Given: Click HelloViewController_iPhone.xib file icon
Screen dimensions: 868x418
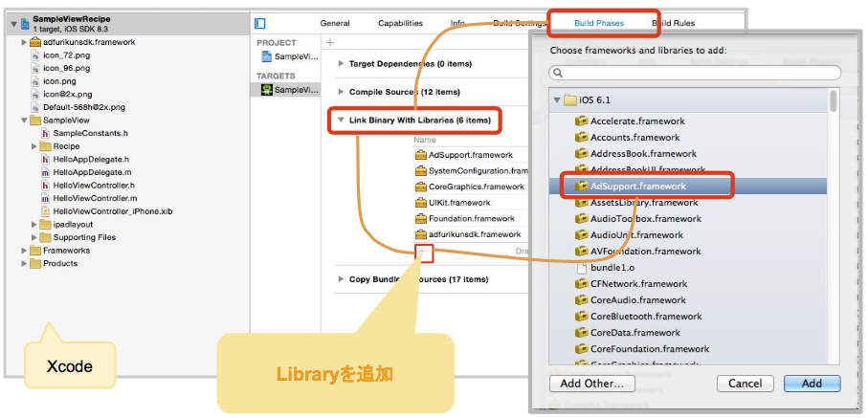Looking at the screenshot, I should (x=45, y=211).
